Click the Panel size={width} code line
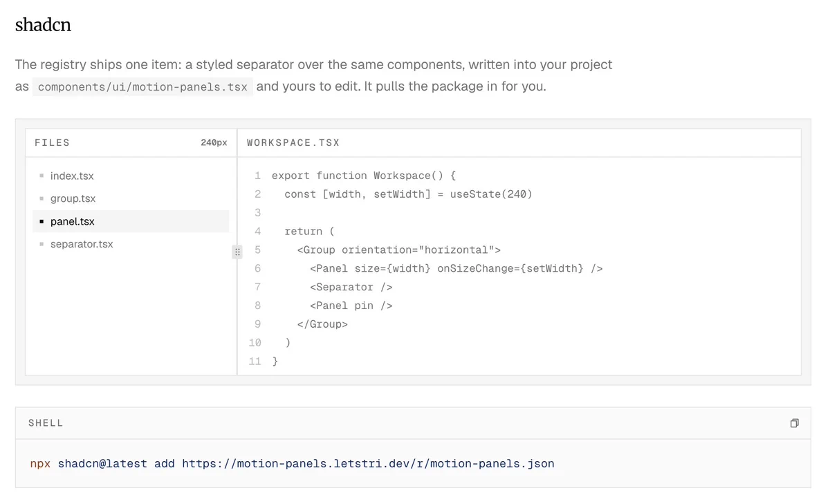Viewport: 830px width, 504px height. (456, 268)
